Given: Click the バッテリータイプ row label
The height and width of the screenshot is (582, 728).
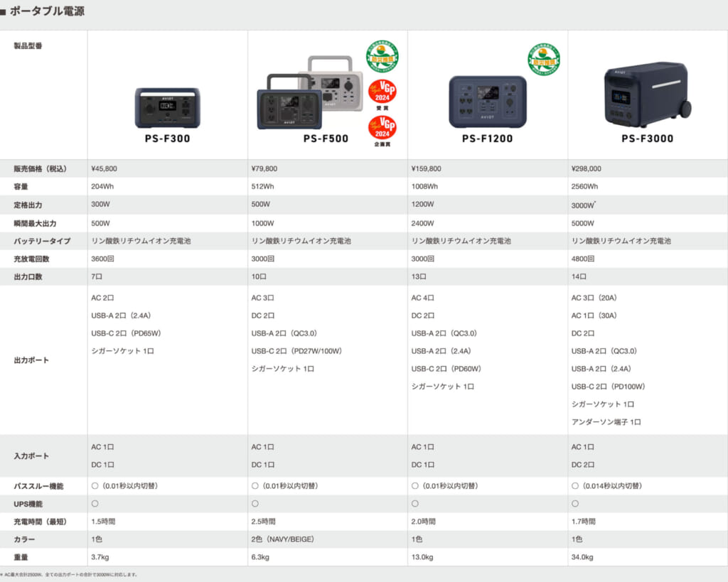Looking at the screenshot, I should [42, 241].
